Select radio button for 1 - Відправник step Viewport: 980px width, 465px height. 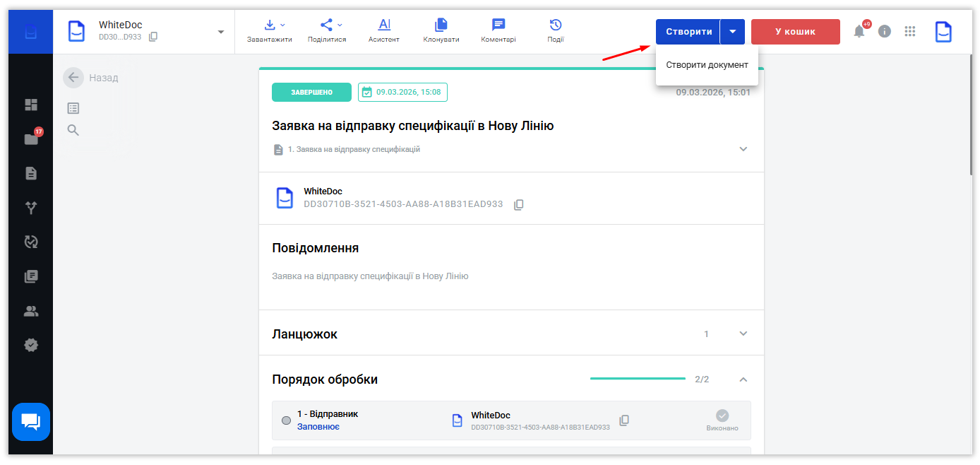click(x=286, y=420)
